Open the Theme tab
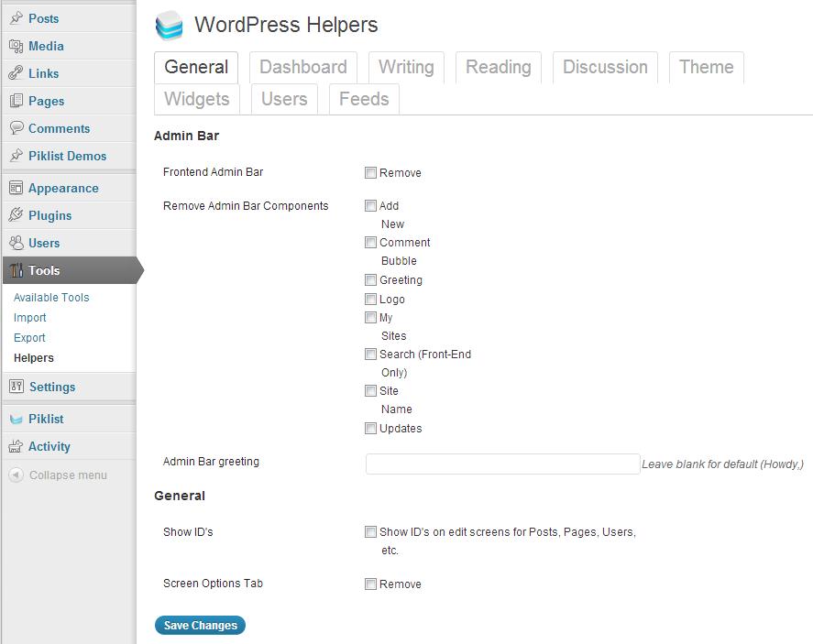Screen dimensions: 813x644 [x=706, y=68]
